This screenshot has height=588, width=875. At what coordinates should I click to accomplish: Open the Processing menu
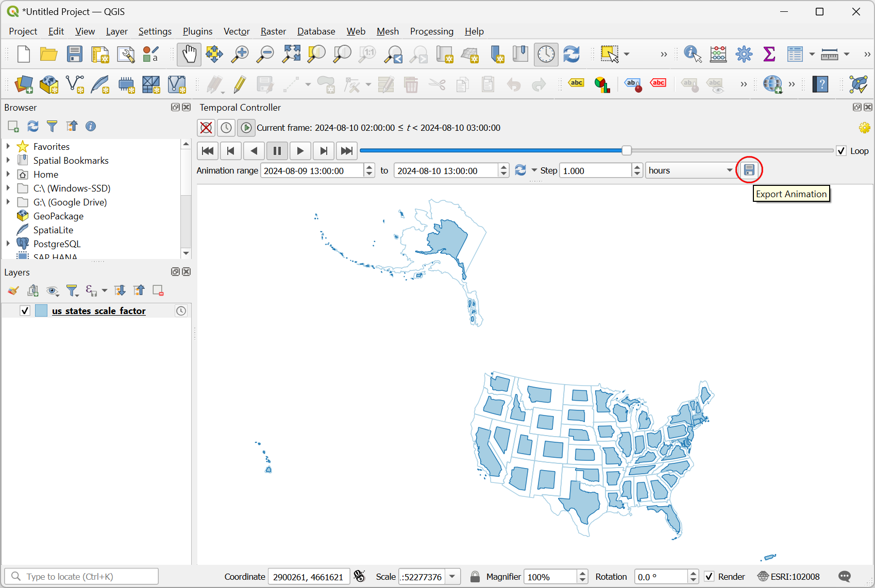431,31
